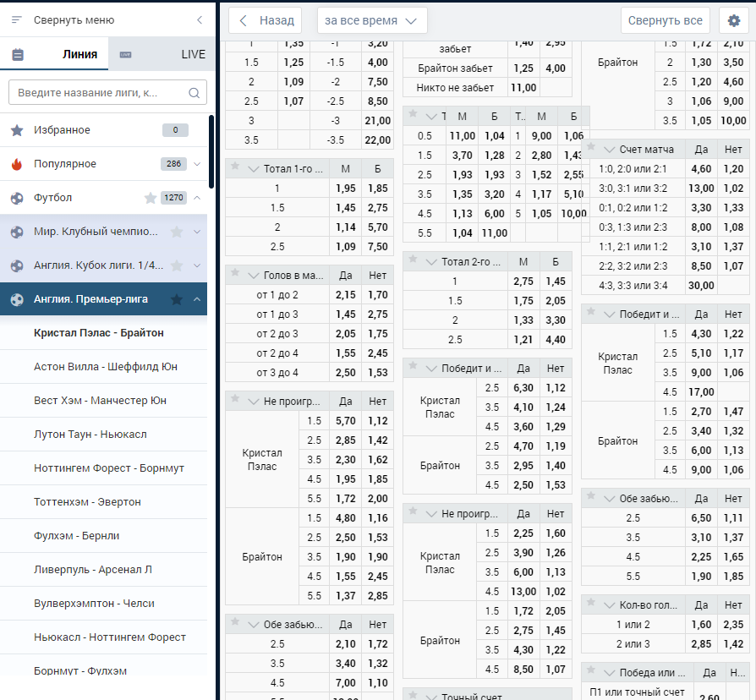Select odds 11,00 for Никто не забьет
The width and height of the screenshot is (756, 700).
[523, 88]
